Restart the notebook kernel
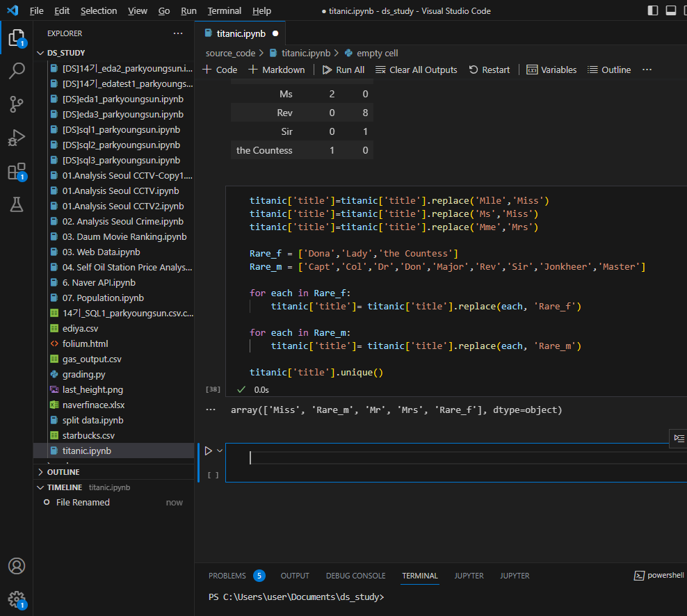The height and width of the screenshot is (616, 687). [x=490, y=70]
